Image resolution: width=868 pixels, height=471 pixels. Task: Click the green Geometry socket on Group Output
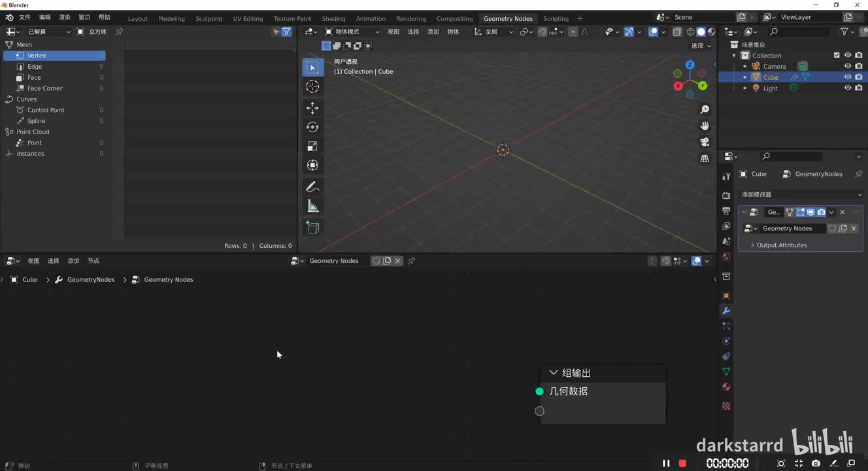pyautogui.click(x=539, y=391)
